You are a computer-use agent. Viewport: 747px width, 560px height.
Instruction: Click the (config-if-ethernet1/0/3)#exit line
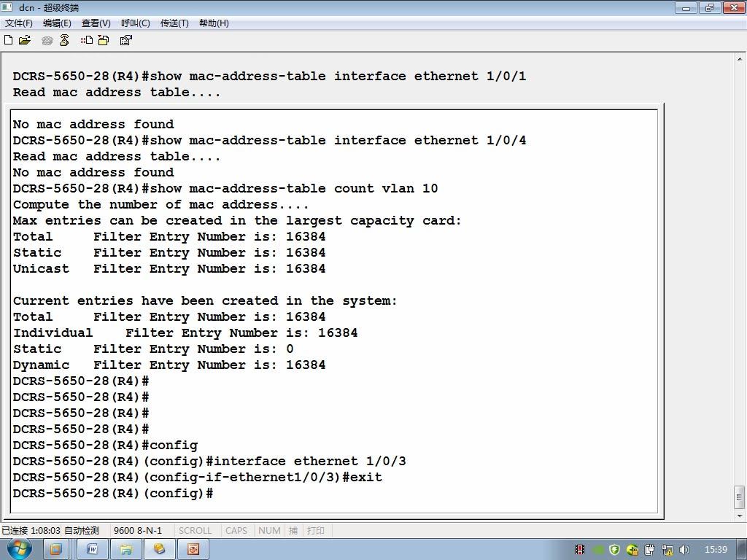[x=198, y=478]
